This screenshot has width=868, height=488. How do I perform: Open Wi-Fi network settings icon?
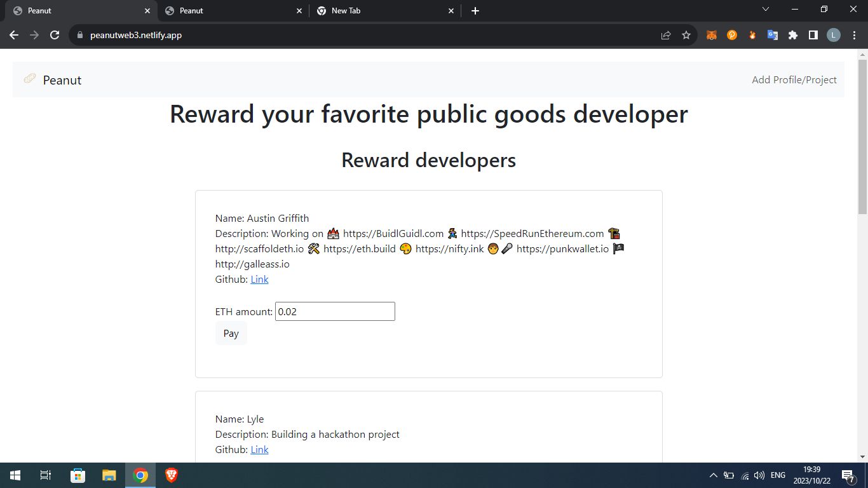(x=745, y=475)
